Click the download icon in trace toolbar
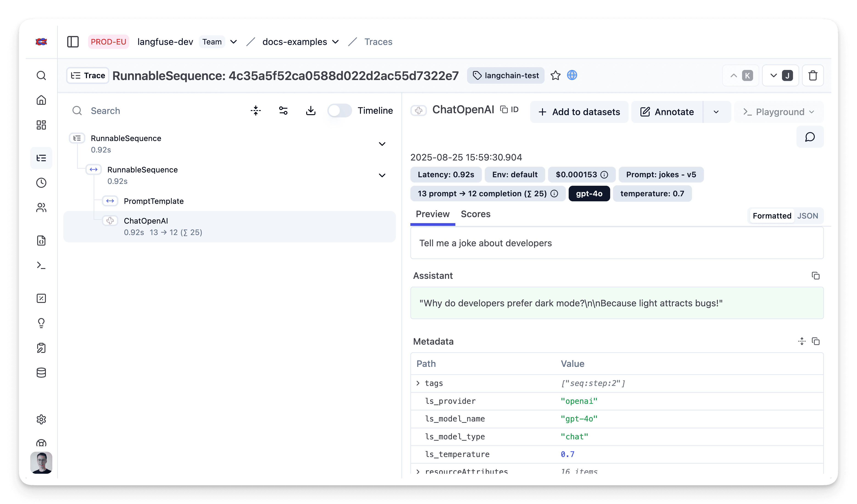Viewport: 857px width, 504px height. coord(311,111)
